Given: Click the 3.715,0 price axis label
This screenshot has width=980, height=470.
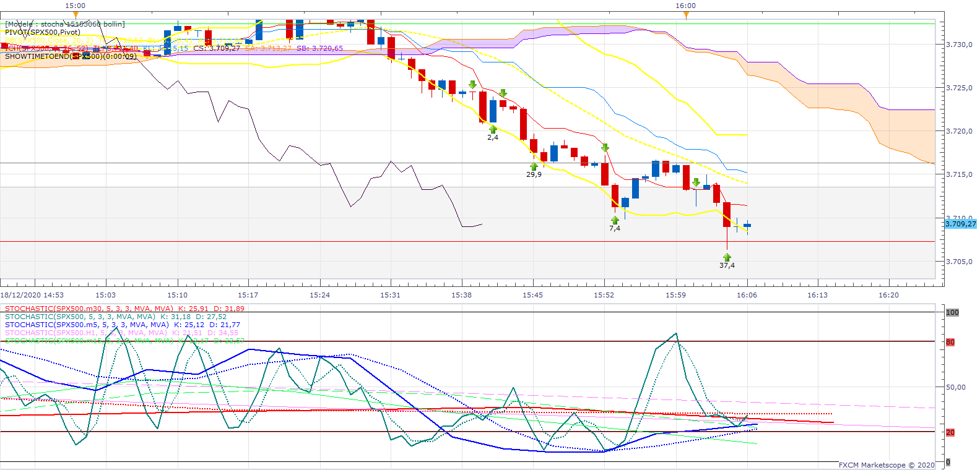Looking at the screenshot, I should [x=959, y=174].
